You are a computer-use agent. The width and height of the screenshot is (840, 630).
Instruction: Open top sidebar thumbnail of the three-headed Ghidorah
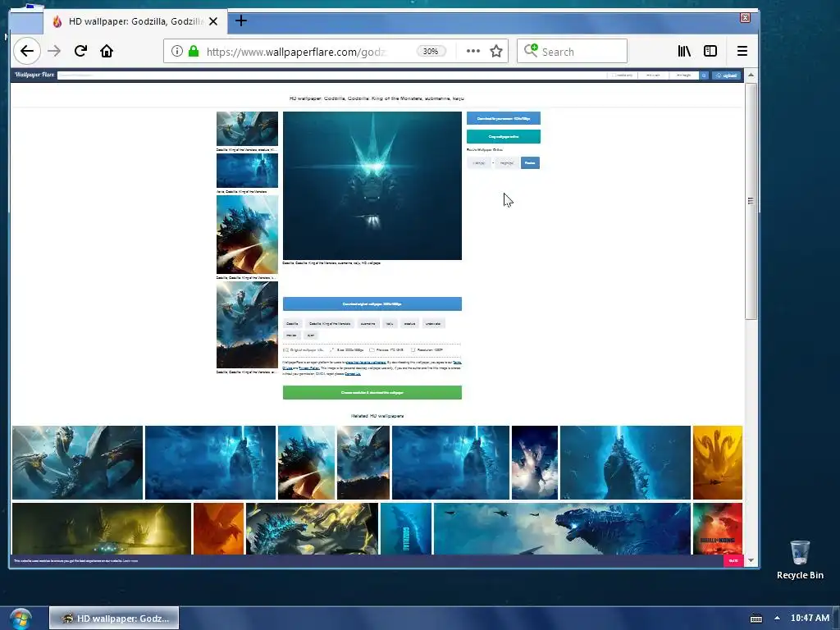[x=247, y=129]
